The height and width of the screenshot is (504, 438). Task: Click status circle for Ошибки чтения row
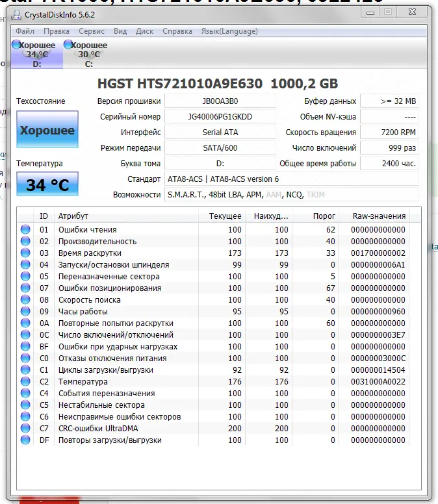tap(25, 229)
